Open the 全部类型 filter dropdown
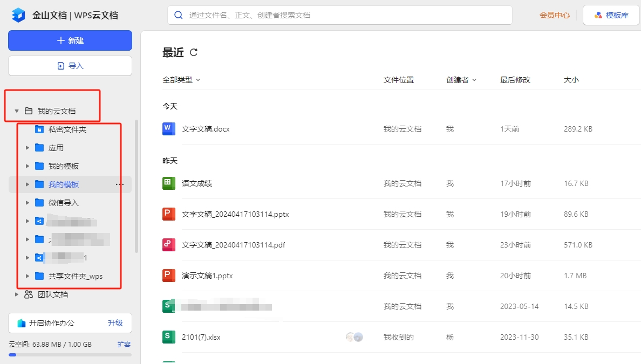Image resolution: width=641 pixels, height=364 pixels. click(181, 80)
